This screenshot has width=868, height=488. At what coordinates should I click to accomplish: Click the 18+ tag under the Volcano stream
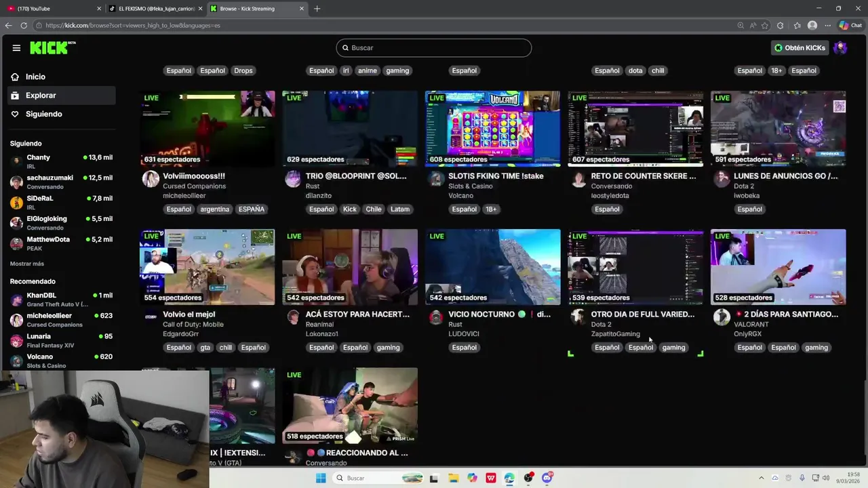491,209
